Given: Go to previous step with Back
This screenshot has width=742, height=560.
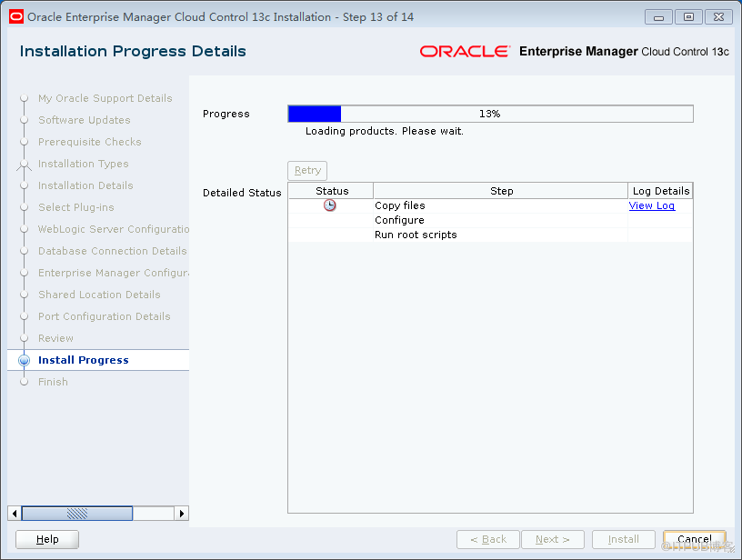Looking at the screenshot, I should [x=488, y=539].
